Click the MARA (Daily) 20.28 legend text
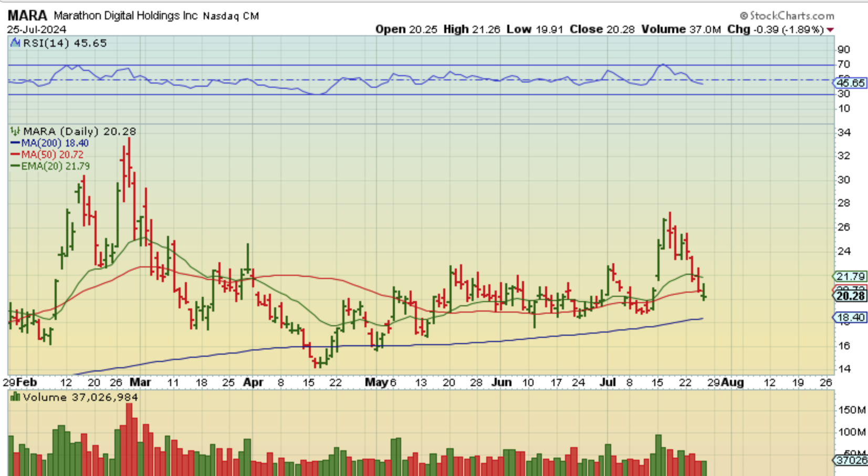This screenshot has width=868, height=476. click(79, 131)
